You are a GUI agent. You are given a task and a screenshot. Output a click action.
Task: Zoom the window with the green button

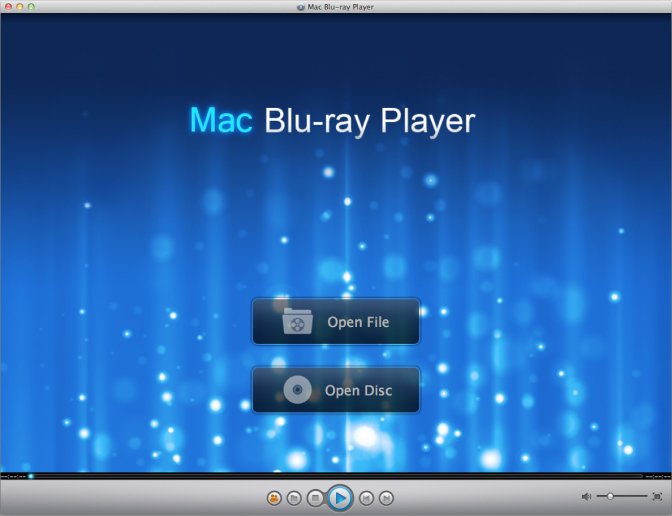(31, 7)
